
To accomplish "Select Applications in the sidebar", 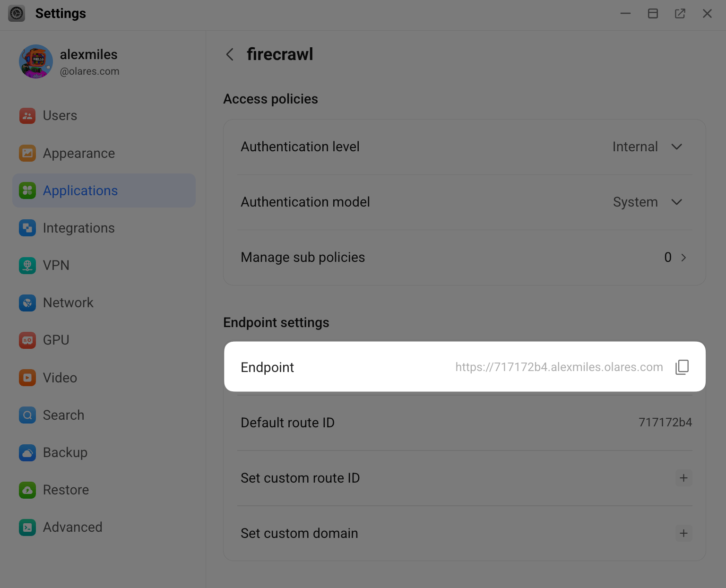I will pyautogui.click(x=104, y=190).
